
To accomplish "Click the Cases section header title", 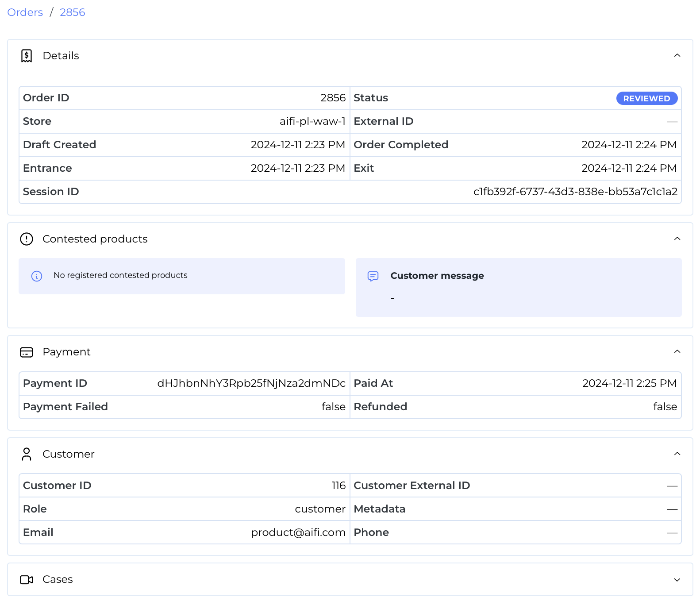I will tap(58, 579).
